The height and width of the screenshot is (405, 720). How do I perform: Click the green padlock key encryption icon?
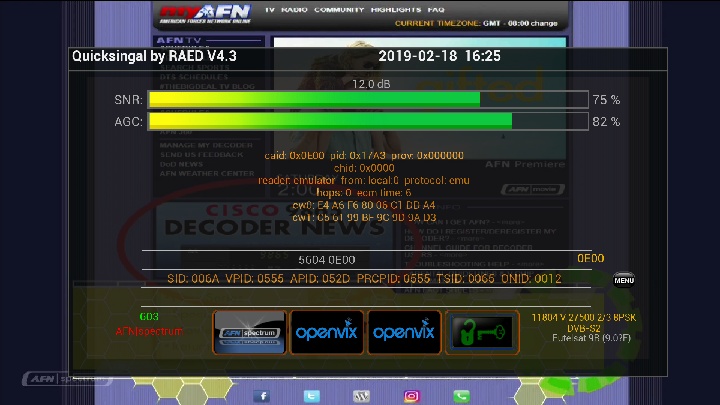coord(482,332)
